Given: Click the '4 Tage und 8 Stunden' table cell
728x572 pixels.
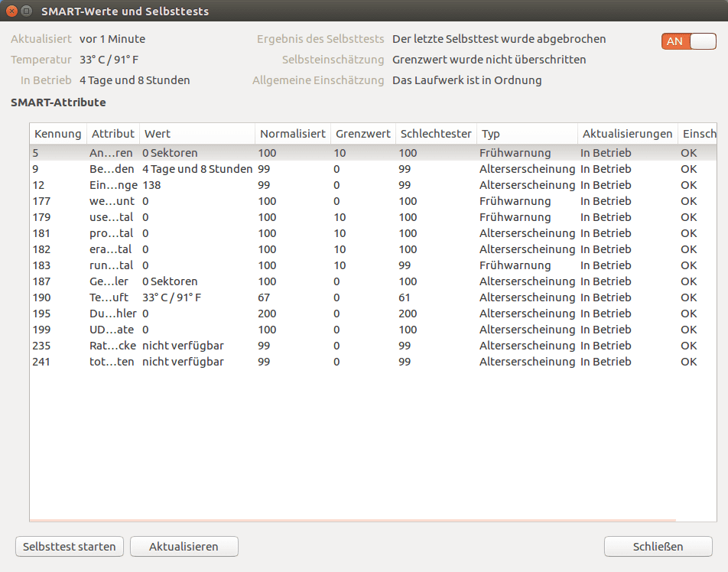Looking at the screenshot, I should coord(197,169).
